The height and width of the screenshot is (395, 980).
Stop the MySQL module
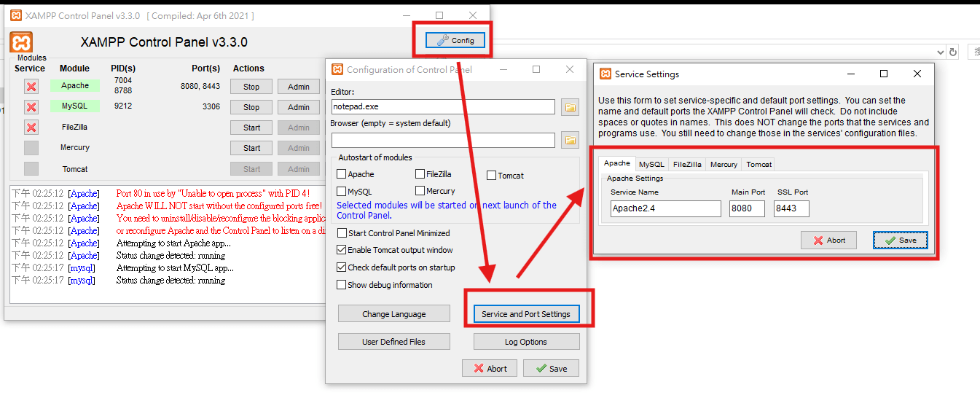coord(251,107)
